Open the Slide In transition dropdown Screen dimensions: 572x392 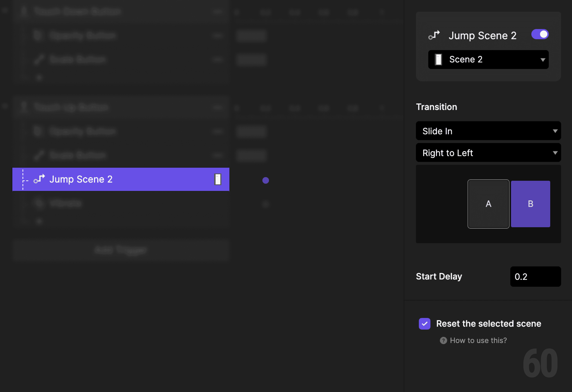pos(488,131)
